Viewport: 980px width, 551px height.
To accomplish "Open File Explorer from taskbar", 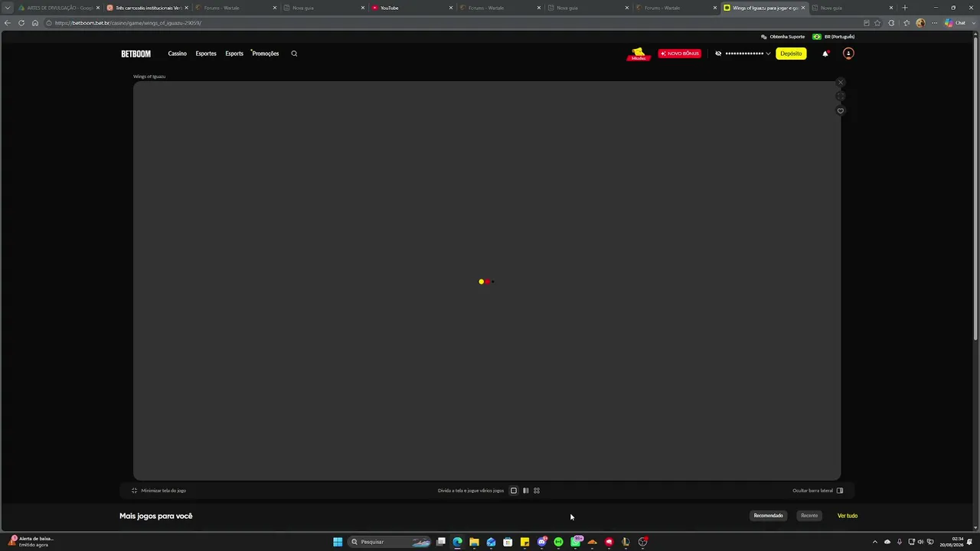I will point(474,542).
